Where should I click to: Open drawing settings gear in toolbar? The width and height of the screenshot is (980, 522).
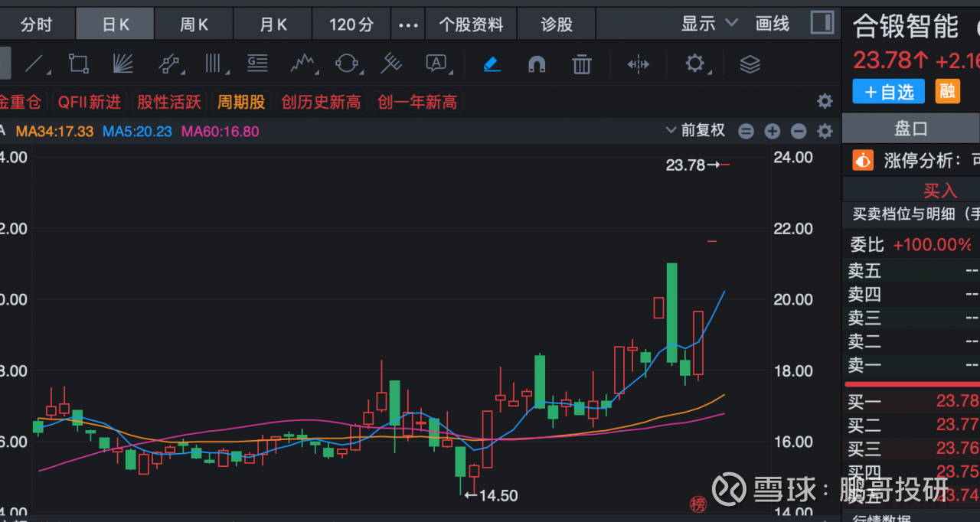point(694,64)
